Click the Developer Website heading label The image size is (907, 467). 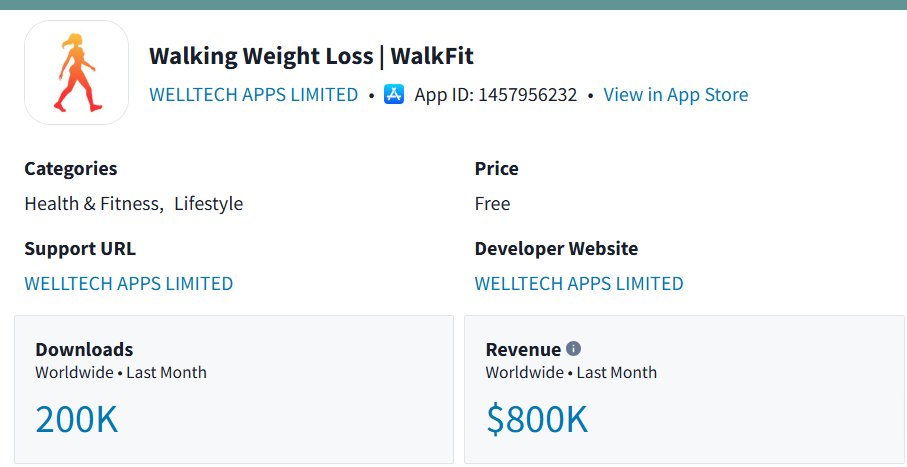click(556, 249)
